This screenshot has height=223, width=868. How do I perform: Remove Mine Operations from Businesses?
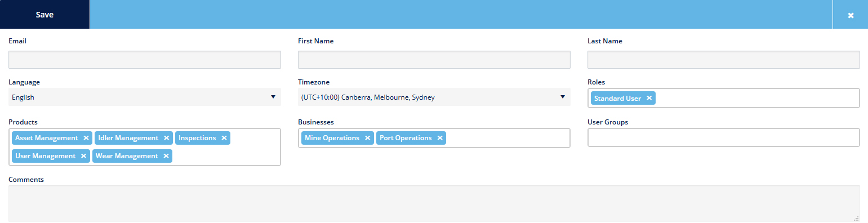368,138
